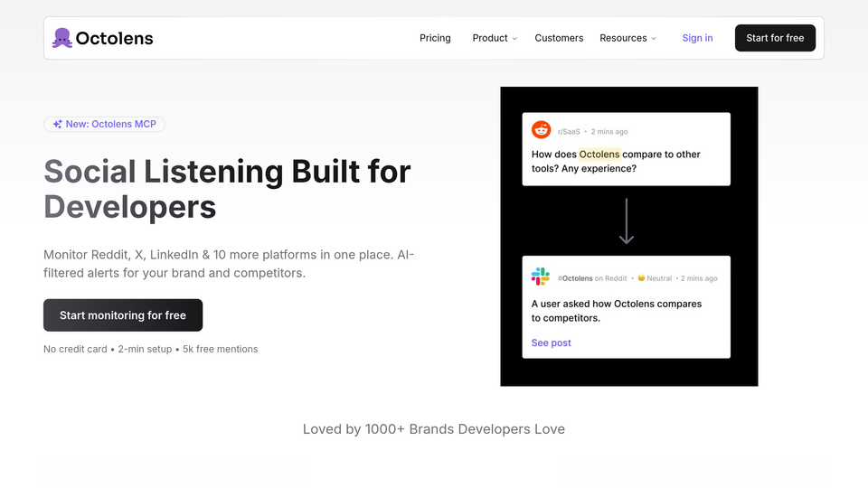This screenshot has height=488, width=868.
Task: Go to the Customers page
Action: (x=559, y=38)
